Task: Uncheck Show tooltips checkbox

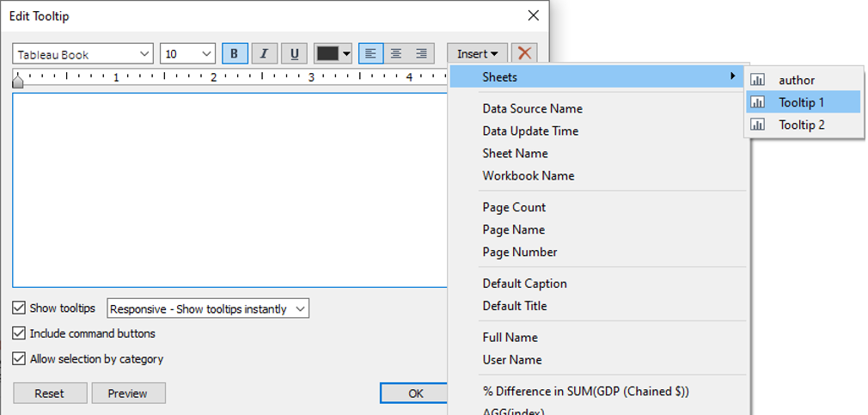Action: [19, 308]
